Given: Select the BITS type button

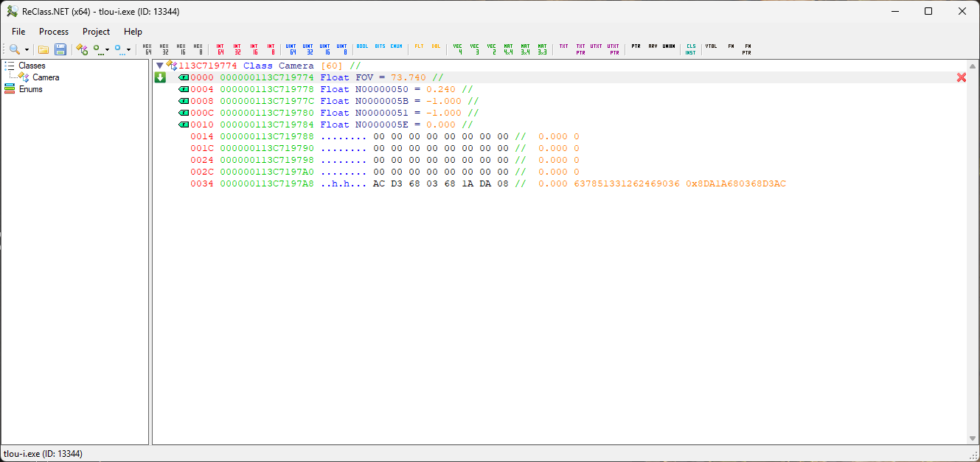Looking at the screenshot, I should tap(380, 46).
